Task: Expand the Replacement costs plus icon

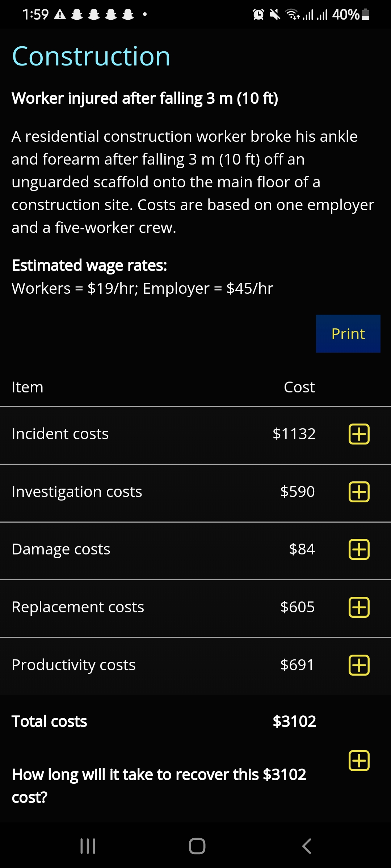Action: tap(359, 607)
